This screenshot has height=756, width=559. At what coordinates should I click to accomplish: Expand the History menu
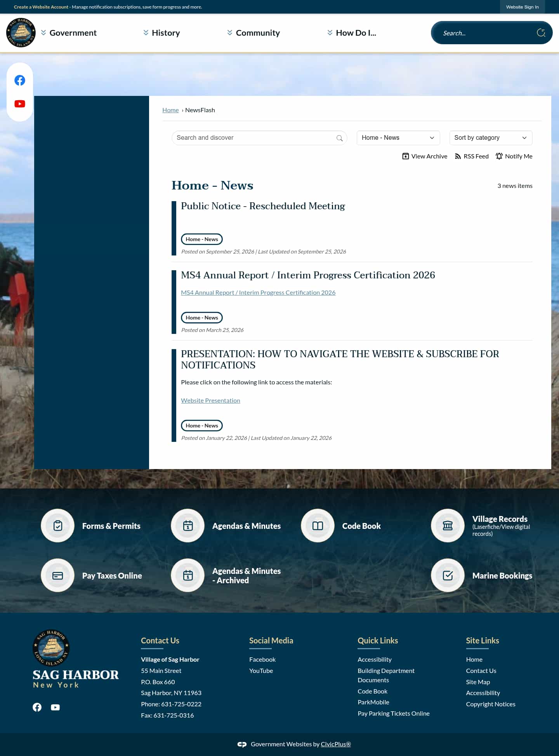point(161,33)
